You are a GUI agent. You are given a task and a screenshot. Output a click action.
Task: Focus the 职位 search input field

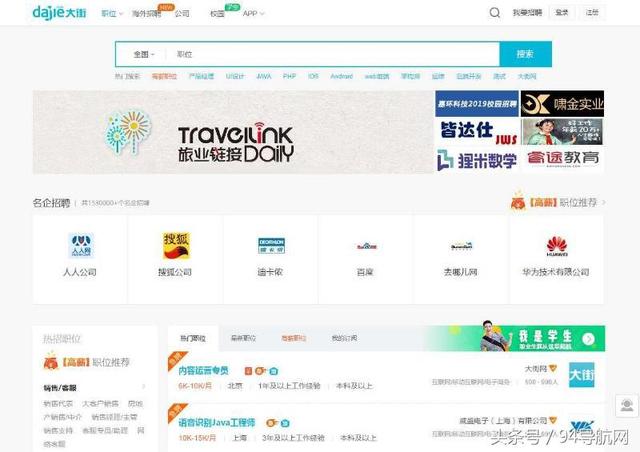click(333, 54)
